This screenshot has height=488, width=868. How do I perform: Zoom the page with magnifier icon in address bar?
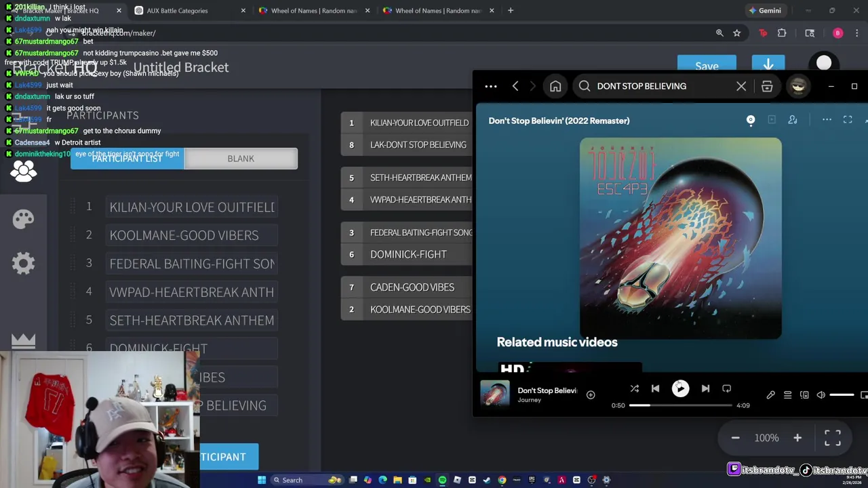click(x=719, y=33)
